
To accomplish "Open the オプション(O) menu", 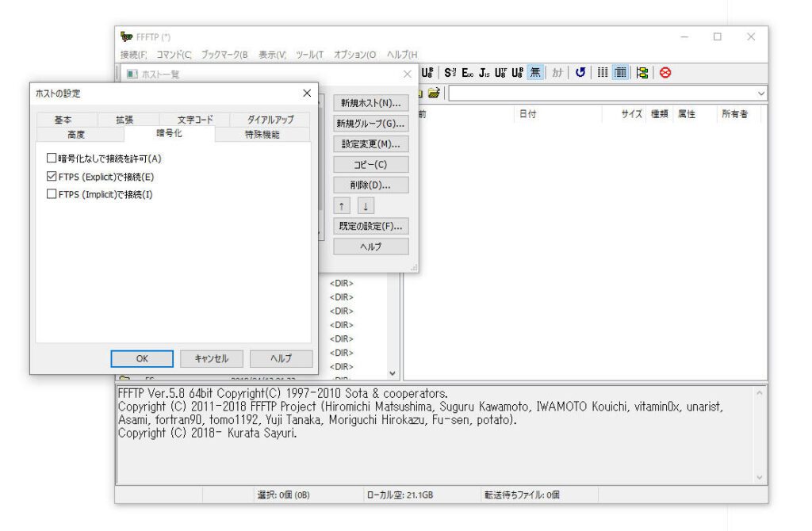I will (x=354, y=55).
